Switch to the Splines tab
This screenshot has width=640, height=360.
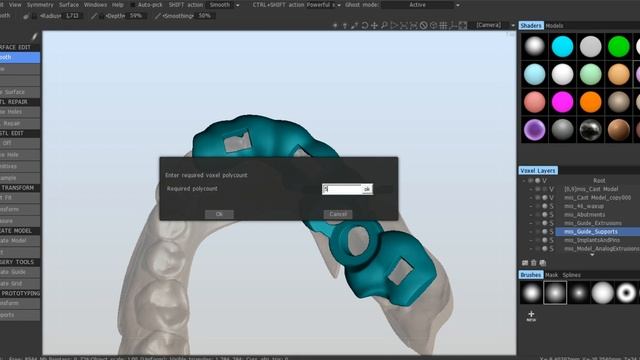click(x=571, y=275)
